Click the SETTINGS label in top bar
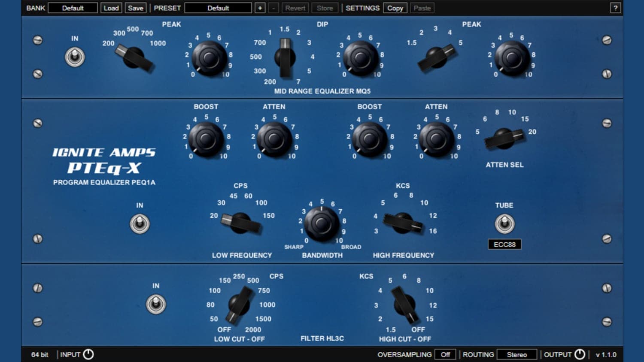 [x=362, y=8]
